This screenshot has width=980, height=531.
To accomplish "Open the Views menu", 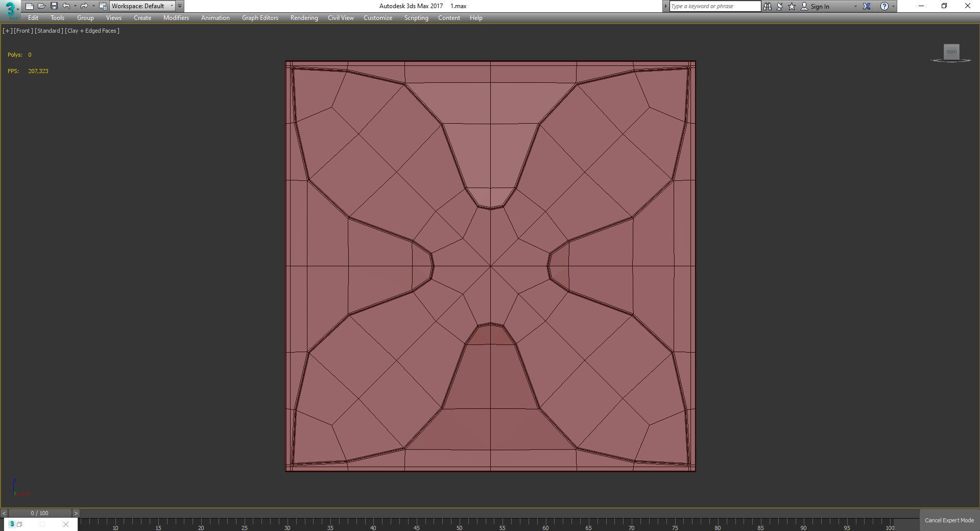I will [x=114, y=18].
